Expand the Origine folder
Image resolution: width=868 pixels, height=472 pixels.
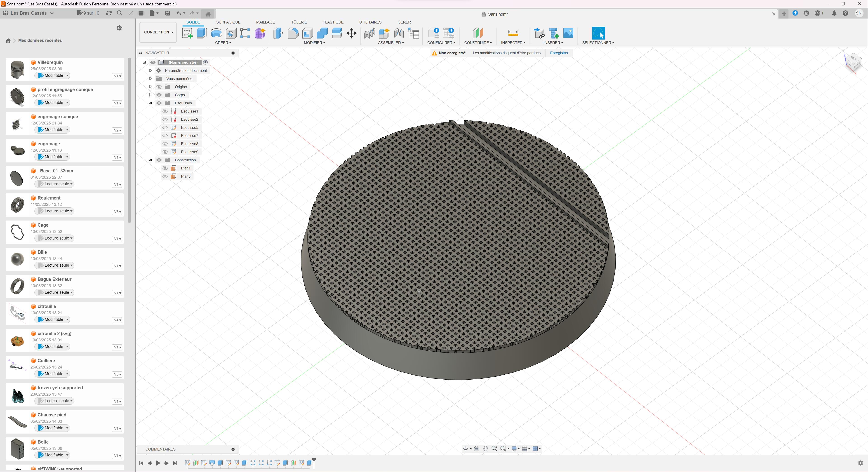tap(151, 87)
